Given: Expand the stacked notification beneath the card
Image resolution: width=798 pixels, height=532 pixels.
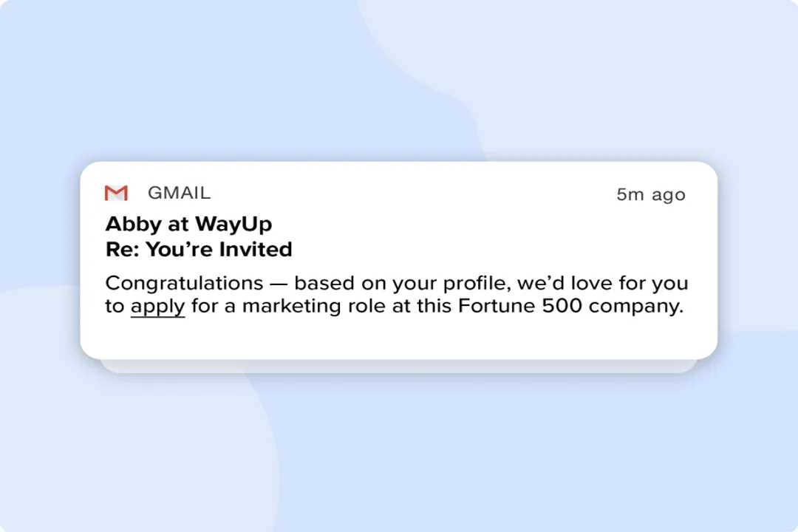Looking at the screenshot, I should [x=398, y=366].
